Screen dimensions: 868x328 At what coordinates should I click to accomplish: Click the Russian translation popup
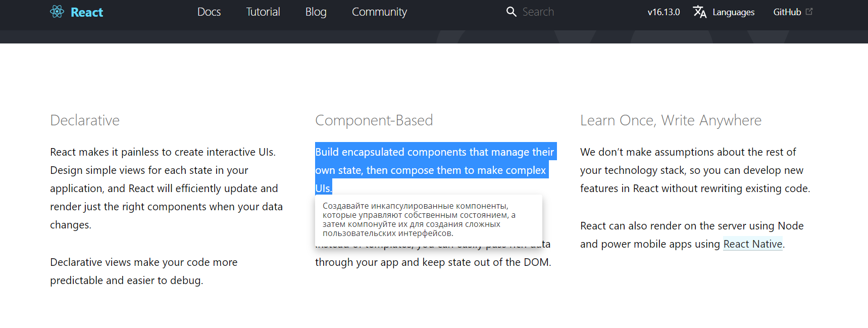pyautogui.click(x=429, y=220)
